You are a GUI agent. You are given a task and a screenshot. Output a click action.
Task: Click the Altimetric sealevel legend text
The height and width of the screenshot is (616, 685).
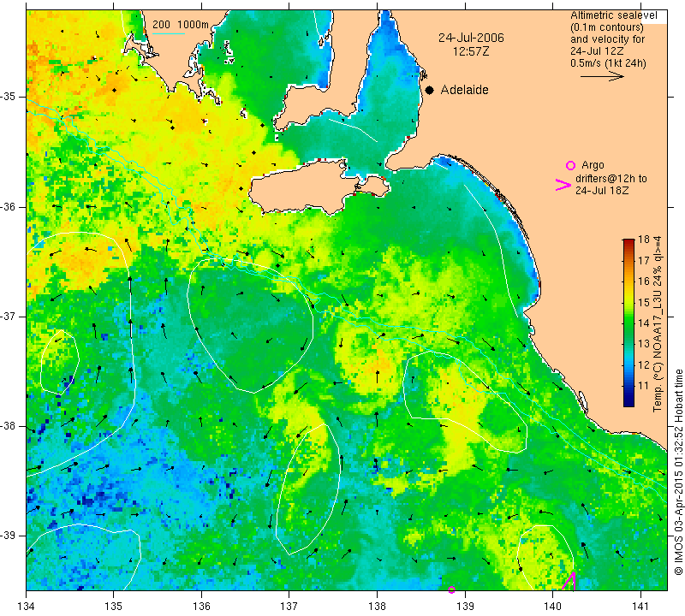pyautogui.click(x=613, y=15)
